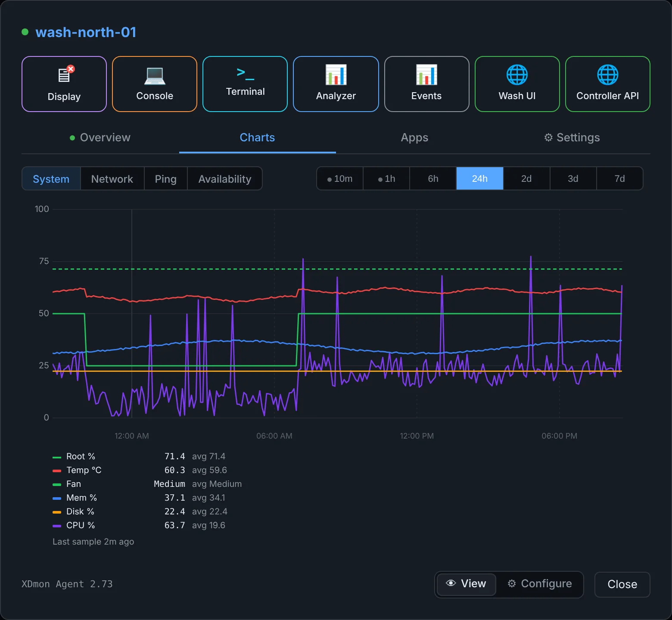Click the 06:00 AM axis label

(x=274, y=436)
